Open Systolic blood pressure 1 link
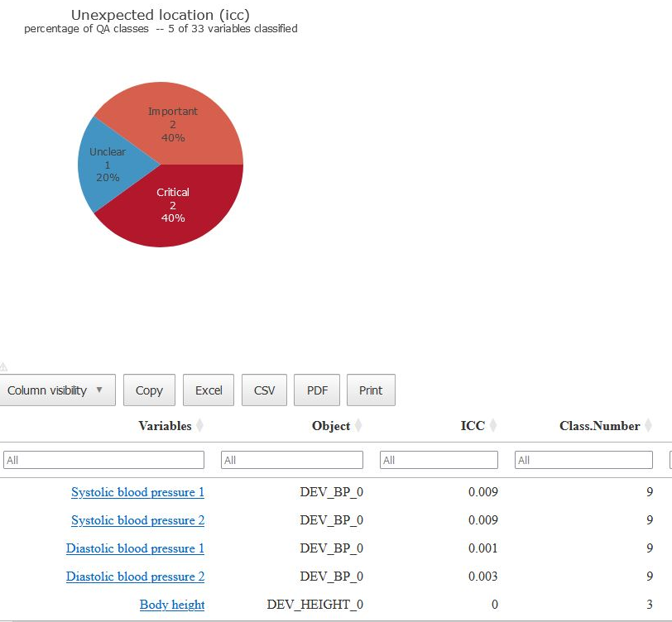672x622 pixels. (137, 492)
